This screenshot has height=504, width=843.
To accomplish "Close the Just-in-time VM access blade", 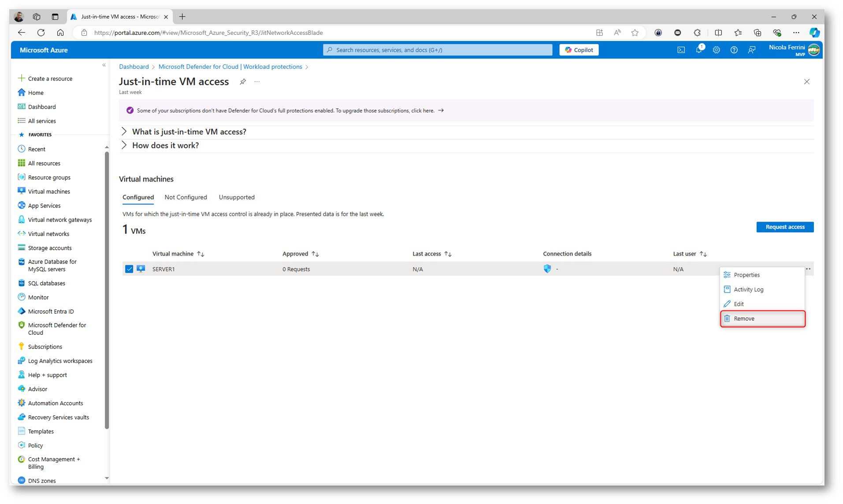I will 806,82.
